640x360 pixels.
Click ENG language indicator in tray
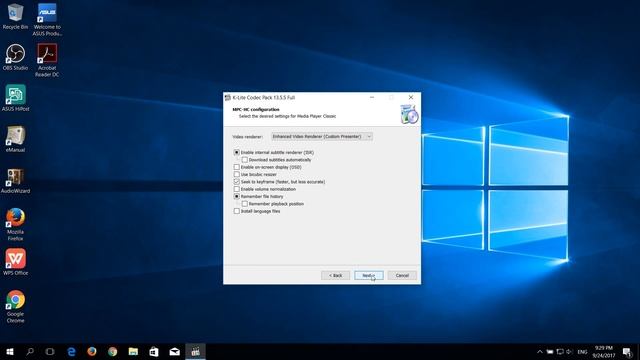pyautogui.click(x=582, y=352)
